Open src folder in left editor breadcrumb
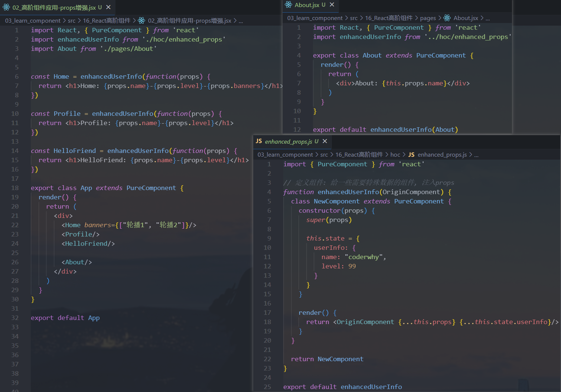Image resolution: width=561 pixels, height=392 pixels. (72, 20)
